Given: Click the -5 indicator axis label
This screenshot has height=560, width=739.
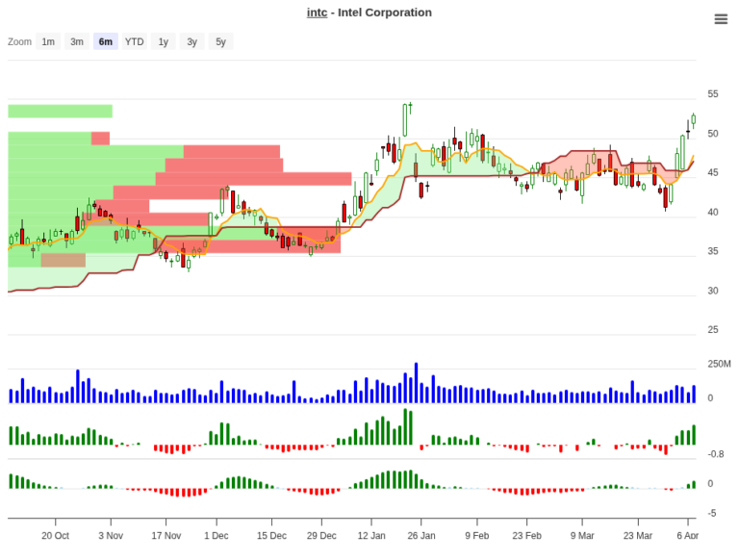Looking at the screenshot, I should pos(712,513).
